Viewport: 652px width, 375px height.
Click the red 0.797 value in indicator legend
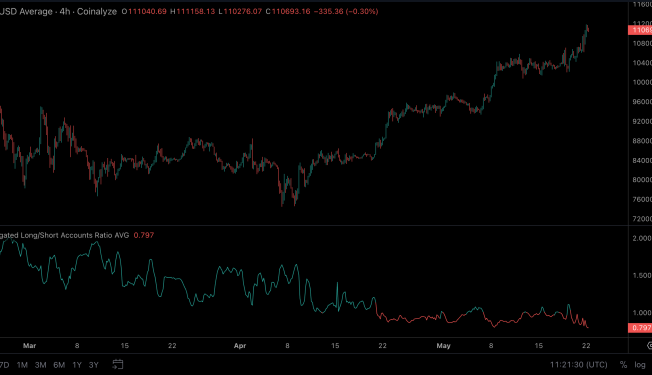144,235
